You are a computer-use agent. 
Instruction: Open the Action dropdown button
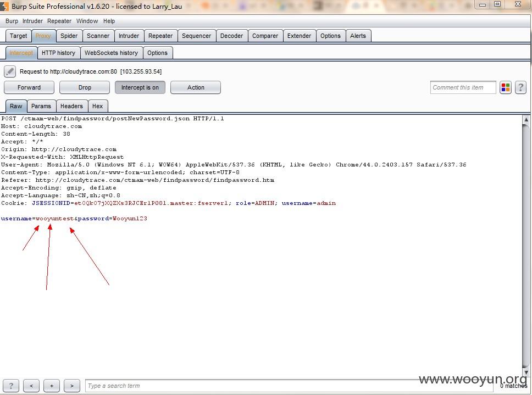pyautogui.click(x=196, y=87)
